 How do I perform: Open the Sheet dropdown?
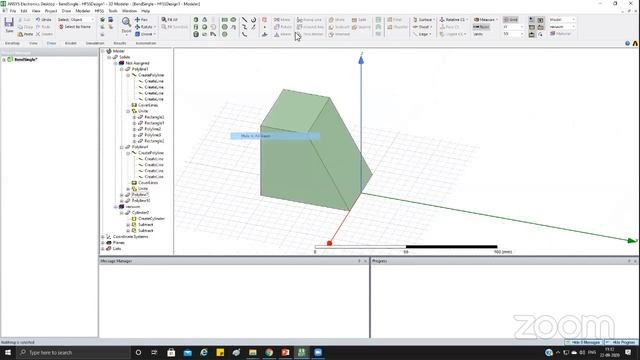coord(422,27)
